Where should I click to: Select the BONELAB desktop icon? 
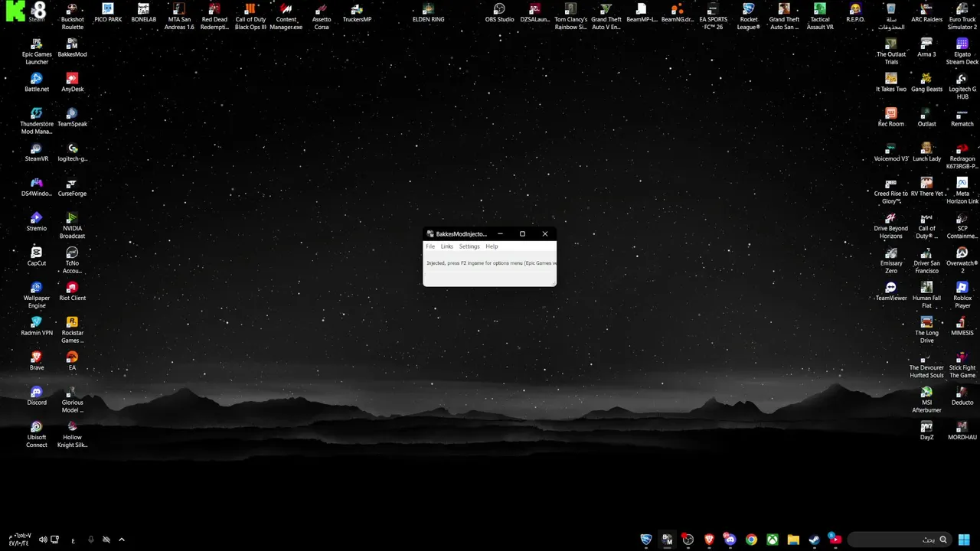tap(143, 13)
